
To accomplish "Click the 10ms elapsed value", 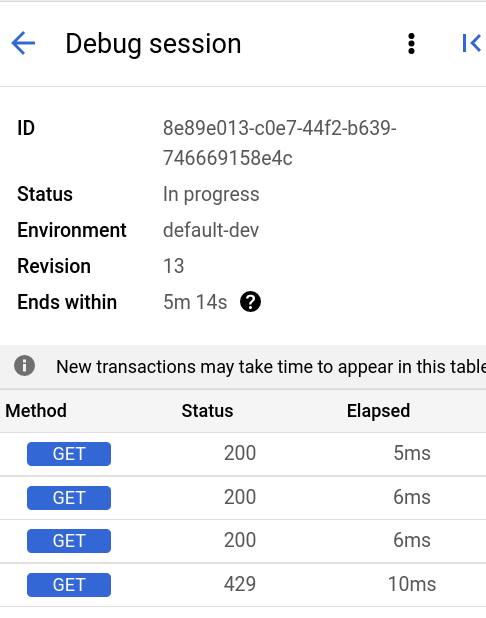I will point(412,584).
